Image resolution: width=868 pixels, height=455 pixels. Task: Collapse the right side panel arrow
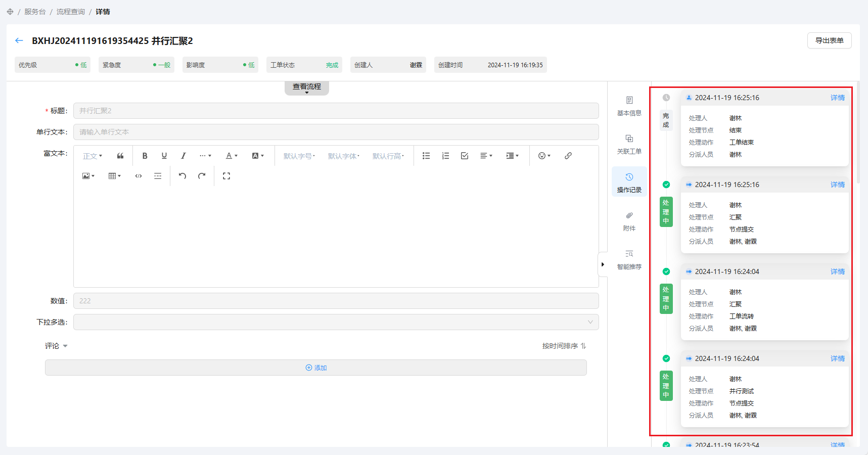(x=603, y=264)
